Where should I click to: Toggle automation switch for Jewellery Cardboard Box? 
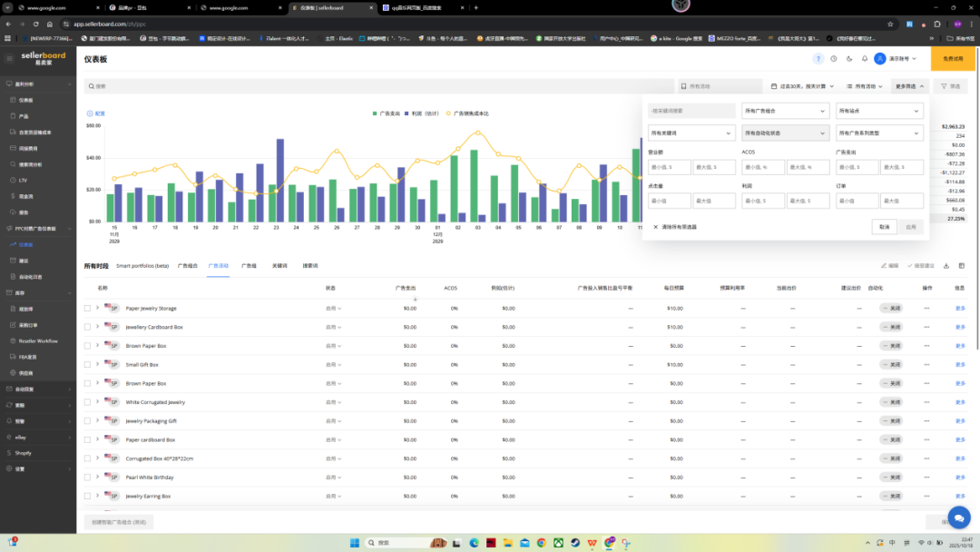(890, 327)
